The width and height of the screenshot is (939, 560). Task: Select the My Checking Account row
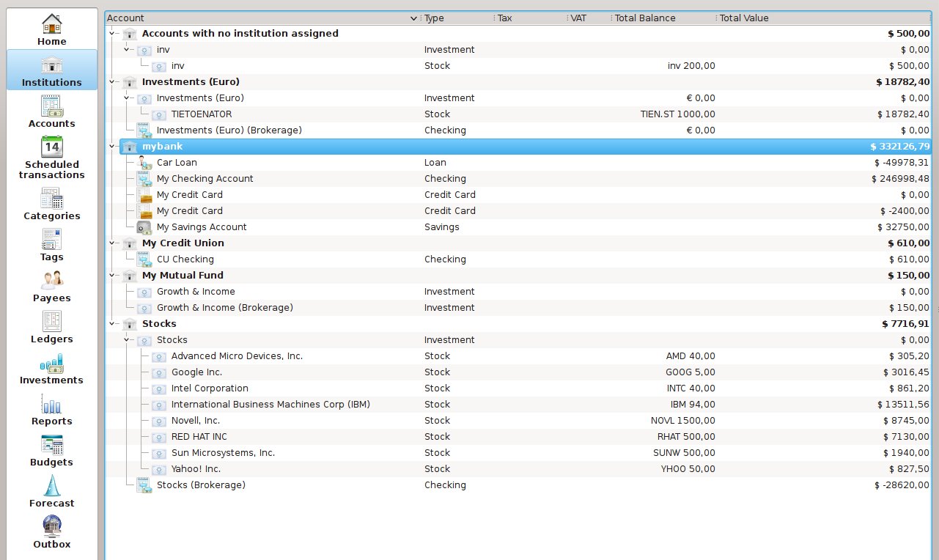point(518,179)
